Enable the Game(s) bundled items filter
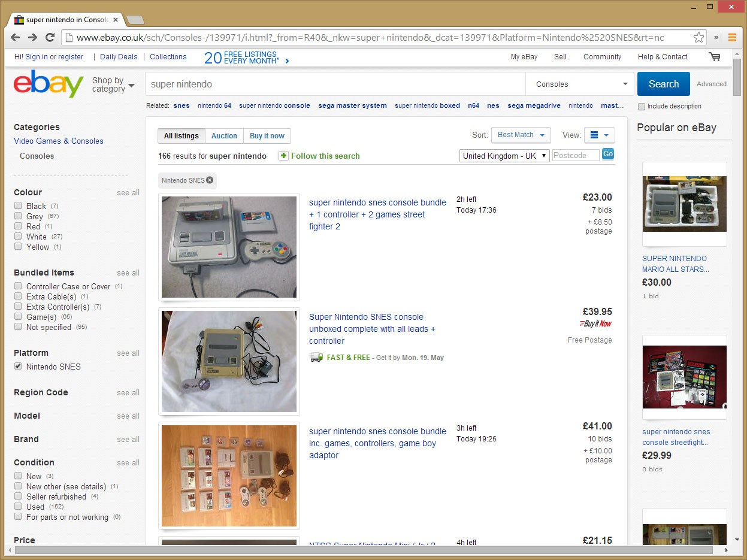The width and height of the screenshot is (747, 560). click(18, 317)
